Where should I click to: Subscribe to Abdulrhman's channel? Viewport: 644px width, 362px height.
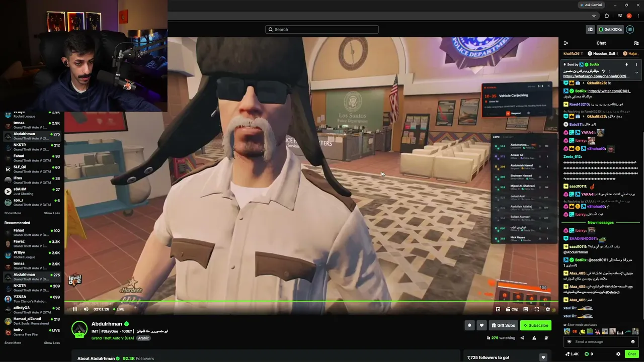(536, 325)
